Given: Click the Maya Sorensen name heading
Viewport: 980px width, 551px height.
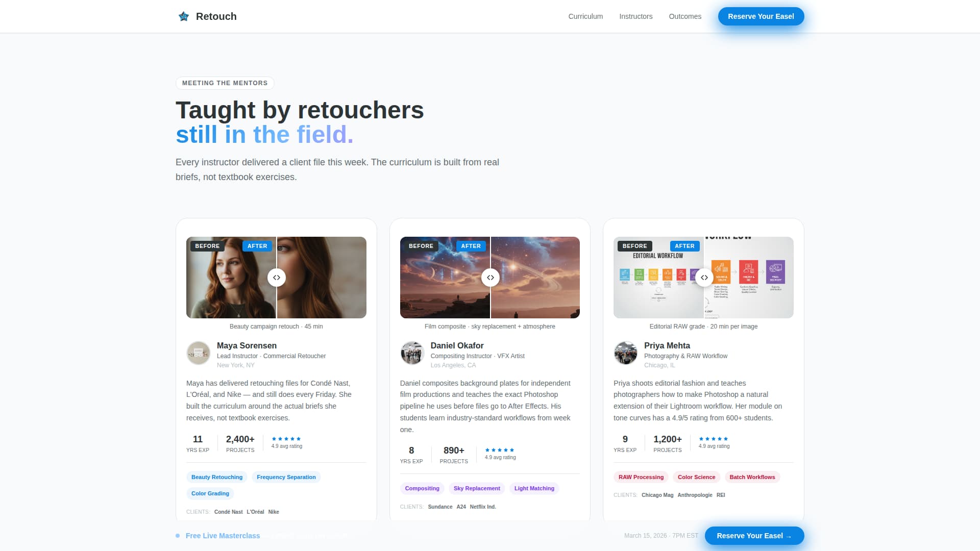Looking at the screenshot, I should click(247, 345).
